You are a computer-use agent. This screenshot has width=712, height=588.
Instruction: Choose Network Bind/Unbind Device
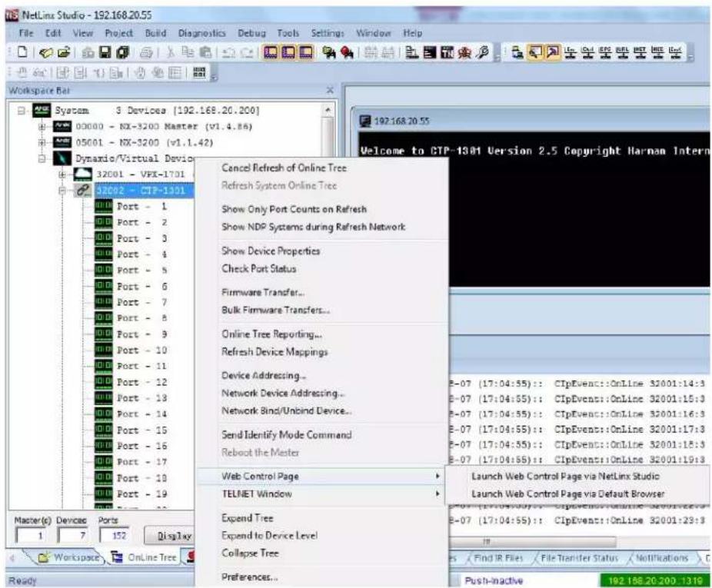pyautogui.click(x=287, y=411)
